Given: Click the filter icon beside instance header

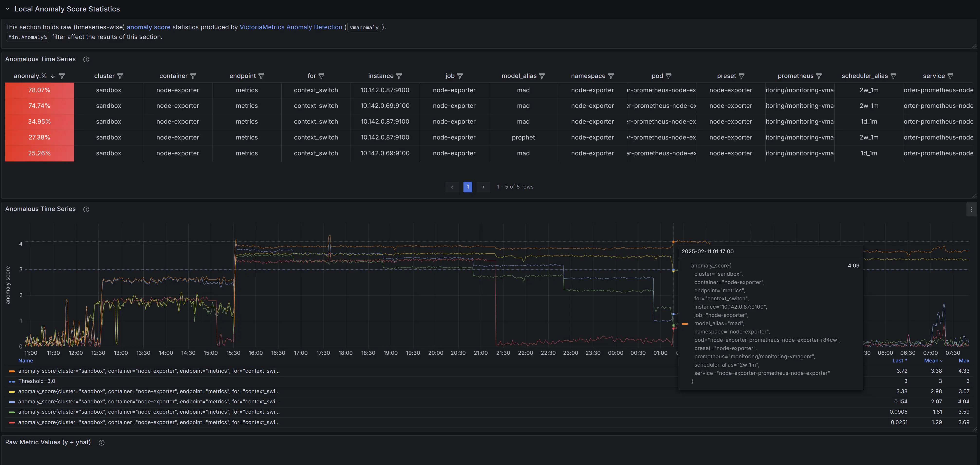Looking at the screenshot, I should point(399,76).
